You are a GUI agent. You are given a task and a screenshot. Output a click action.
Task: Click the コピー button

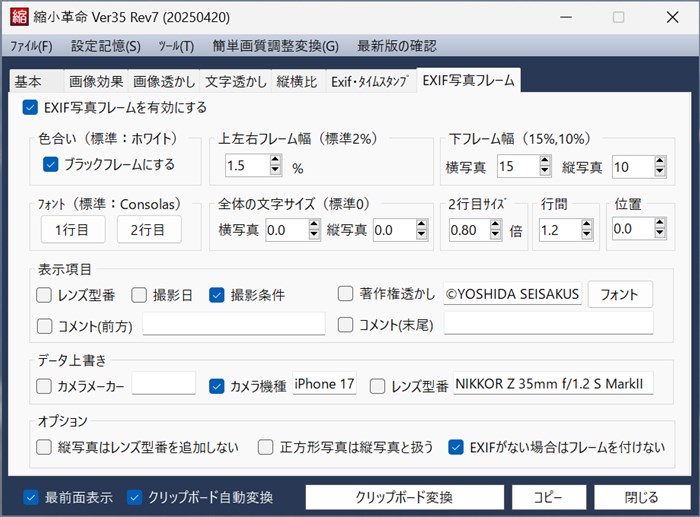coord(549,497)
